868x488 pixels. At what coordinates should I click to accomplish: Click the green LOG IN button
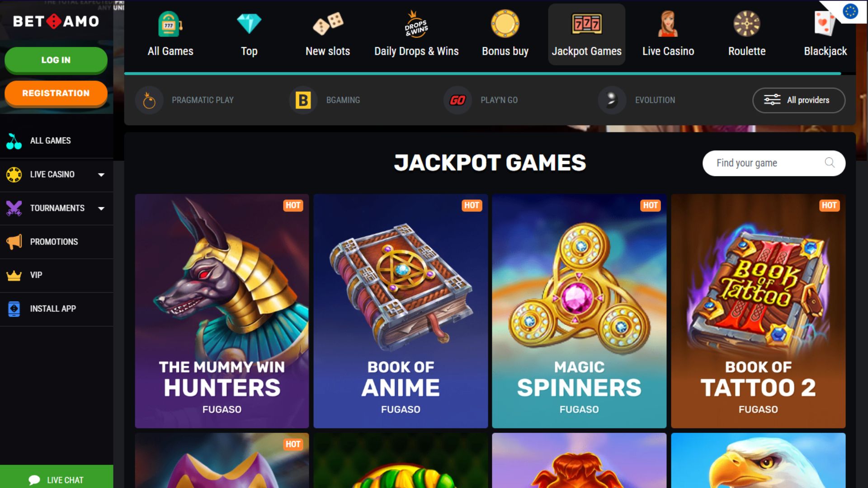point(56,60)
